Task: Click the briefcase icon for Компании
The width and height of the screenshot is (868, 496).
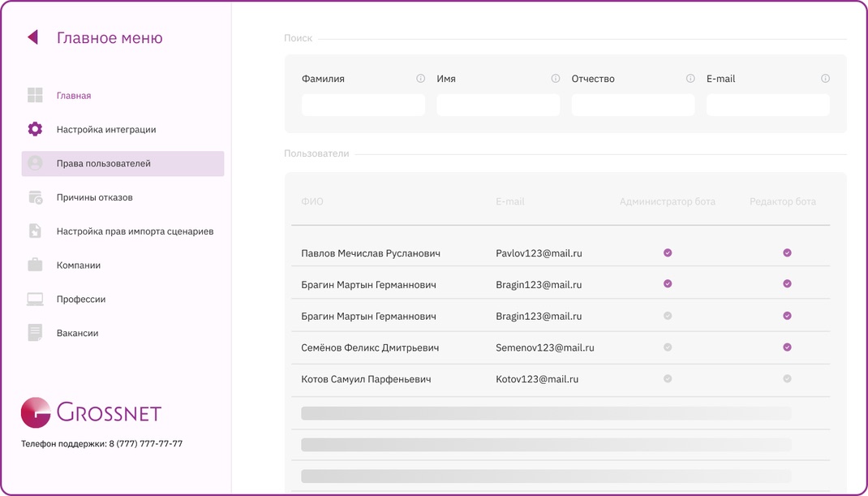Action: point(35,265)
